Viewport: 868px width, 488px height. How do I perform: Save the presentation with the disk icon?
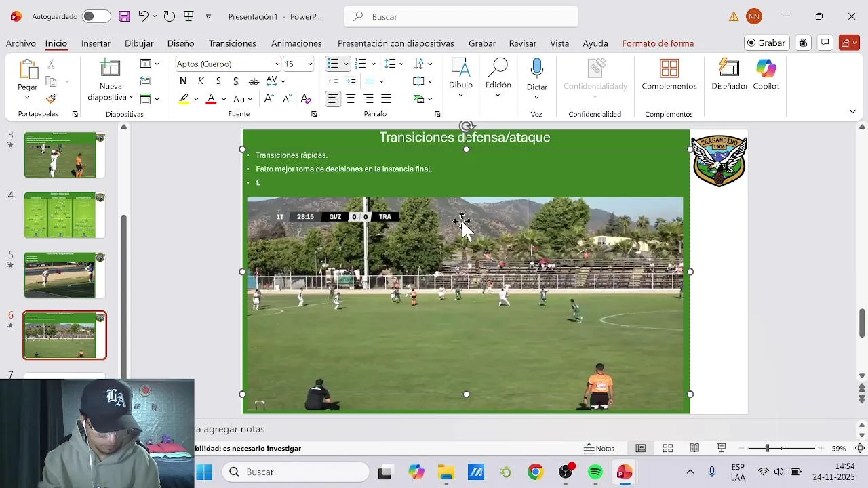(124, 16)
